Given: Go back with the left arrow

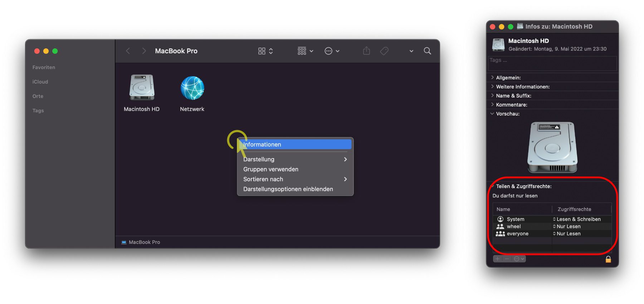Looking at the screenshot, I should 128,51.
